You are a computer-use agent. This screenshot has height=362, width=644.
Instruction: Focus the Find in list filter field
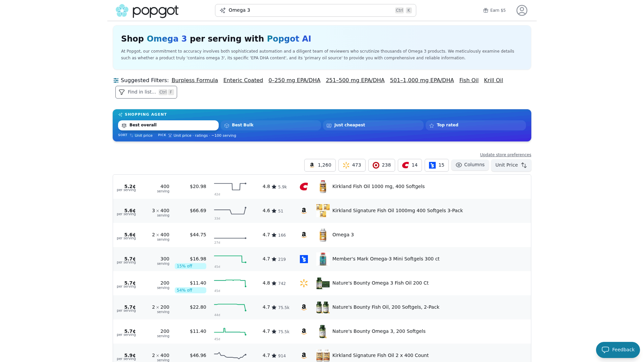[x=146, y=92]
